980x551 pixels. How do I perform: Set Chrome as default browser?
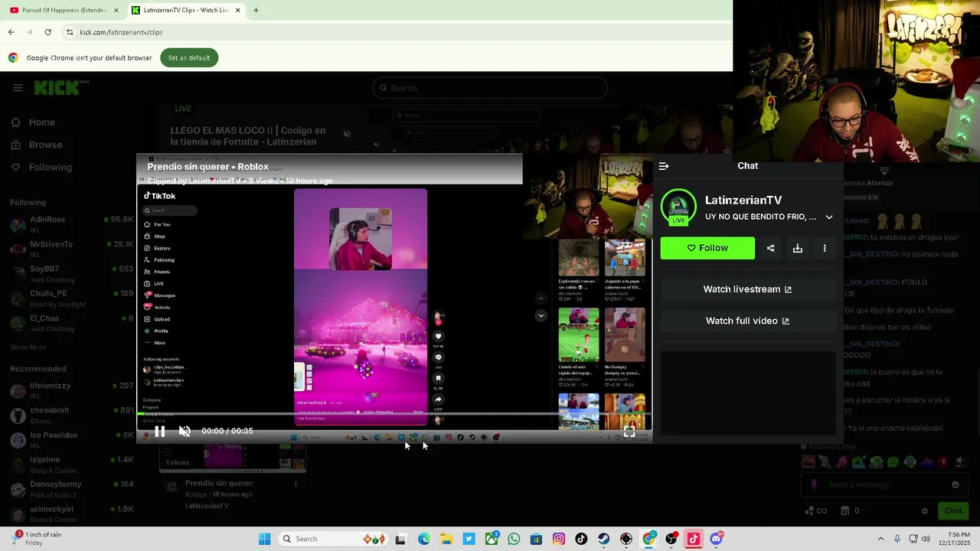click(x=189, y=58)
